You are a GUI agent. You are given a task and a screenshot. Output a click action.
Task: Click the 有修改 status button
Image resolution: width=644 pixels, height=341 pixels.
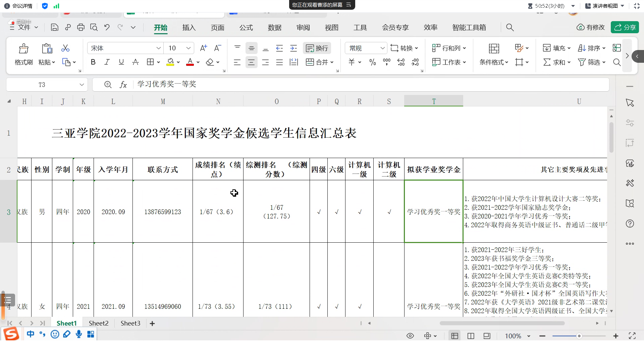pos(591,28)
